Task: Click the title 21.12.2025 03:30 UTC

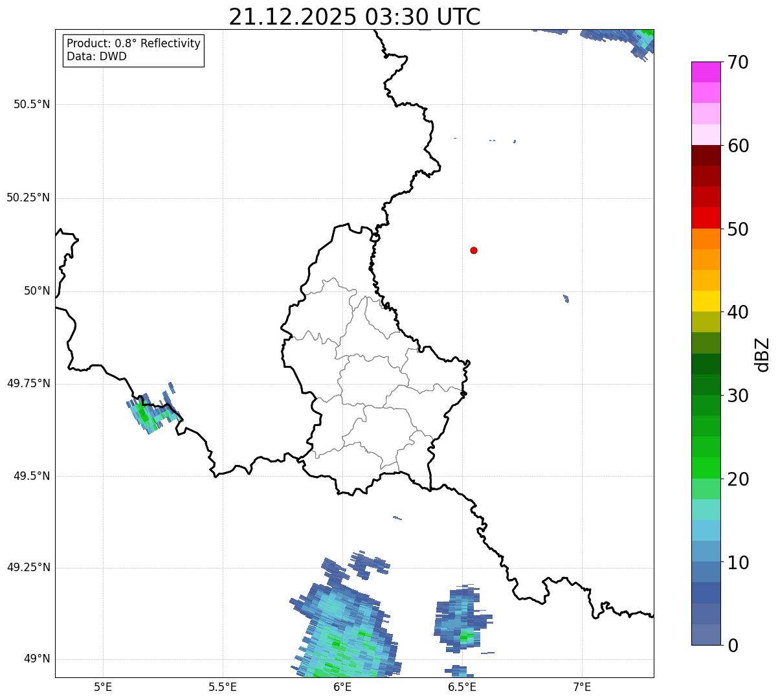Action: pos(355,16)
